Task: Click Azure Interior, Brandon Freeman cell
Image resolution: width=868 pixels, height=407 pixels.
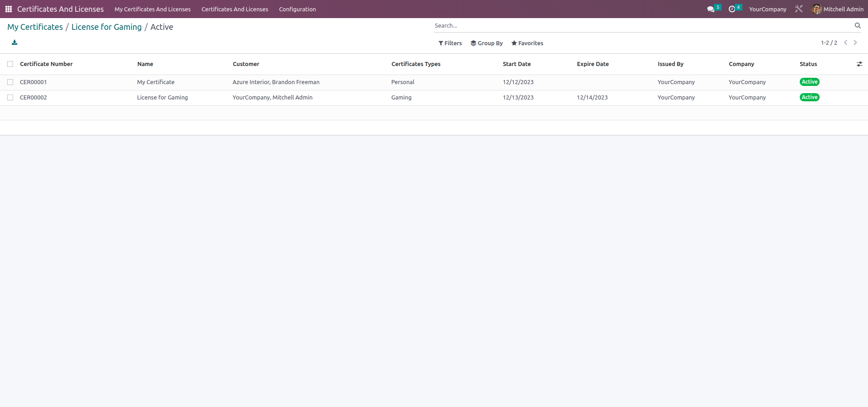Action: pyautogui.click(x=276, y=82)
